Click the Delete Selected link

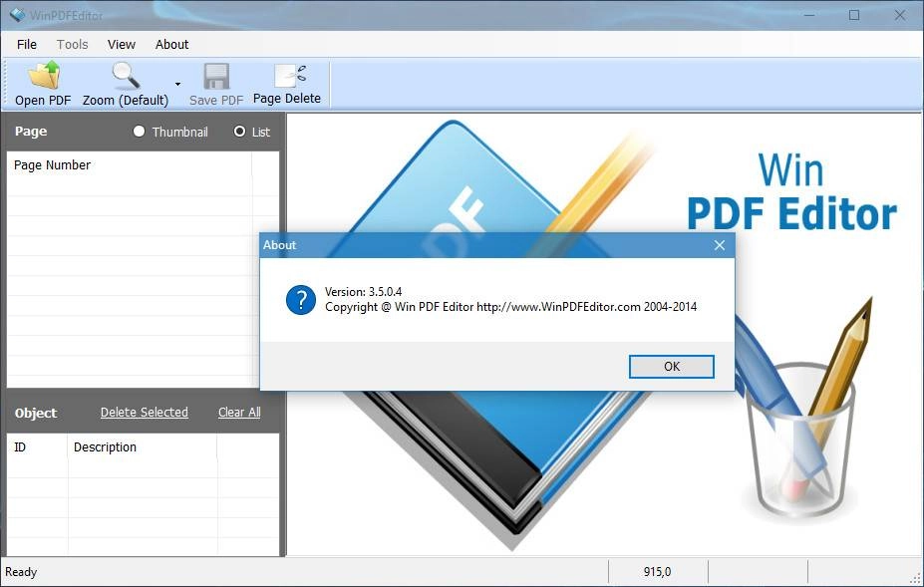[145, 413]
